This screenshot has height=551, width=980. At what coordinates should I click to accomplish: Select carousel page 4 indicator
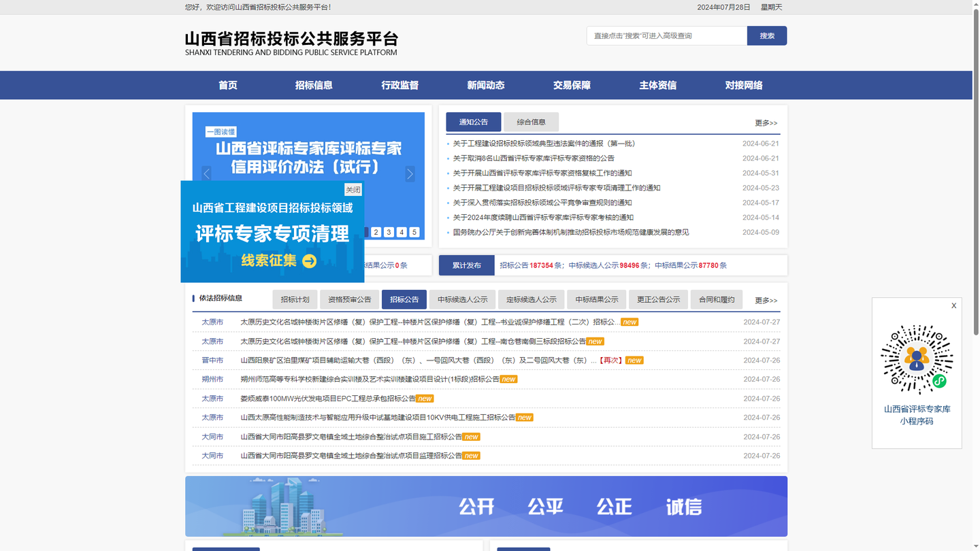click(402, 232)
